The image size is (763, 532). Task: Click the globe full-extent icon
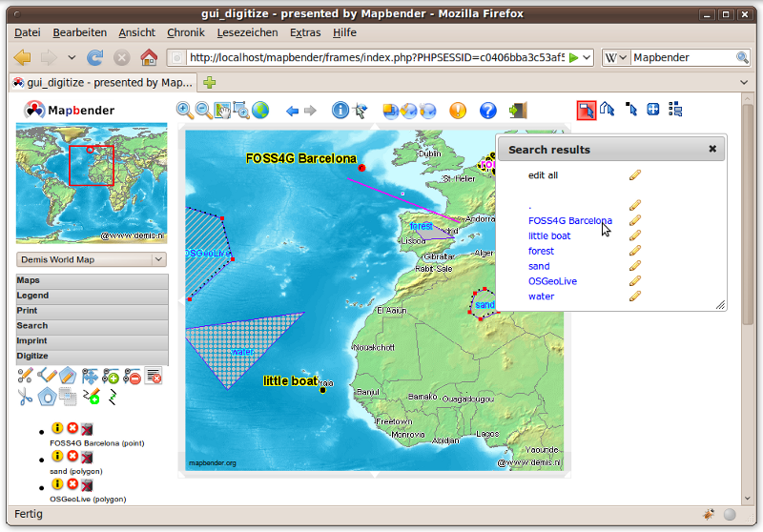260,111
